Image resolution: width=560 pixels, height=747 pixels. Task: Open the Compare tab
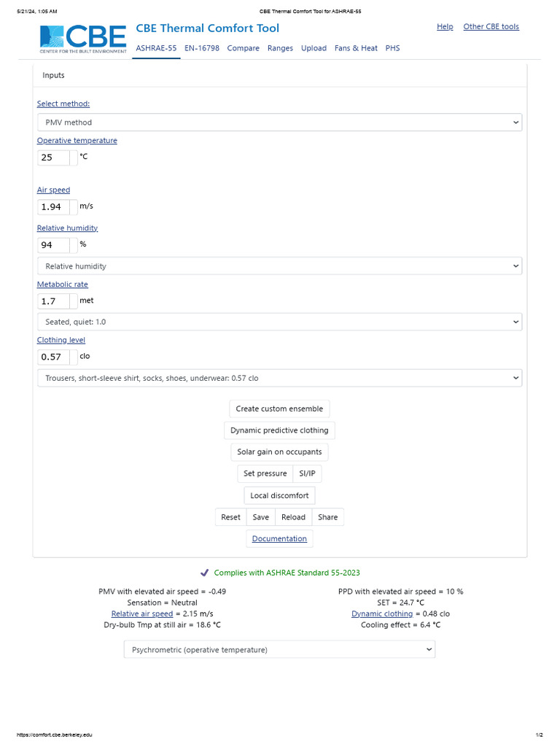244,48
